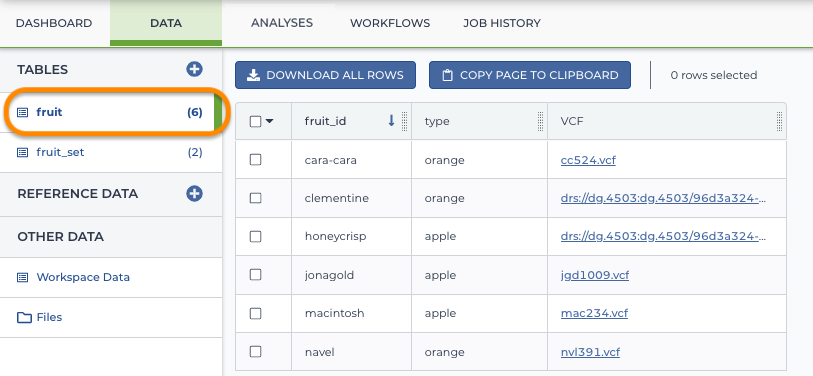This screenshot has height=376, width=813.
Task: Check the jonagold row checkbox
Action: (256, 275)
